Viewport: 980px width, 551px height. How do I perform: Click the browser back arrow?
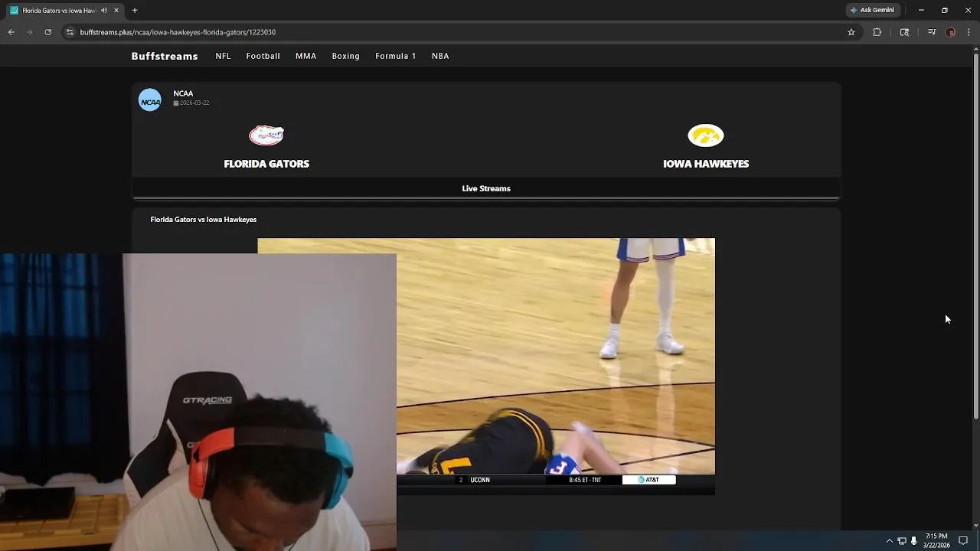[x=11, y=32]
